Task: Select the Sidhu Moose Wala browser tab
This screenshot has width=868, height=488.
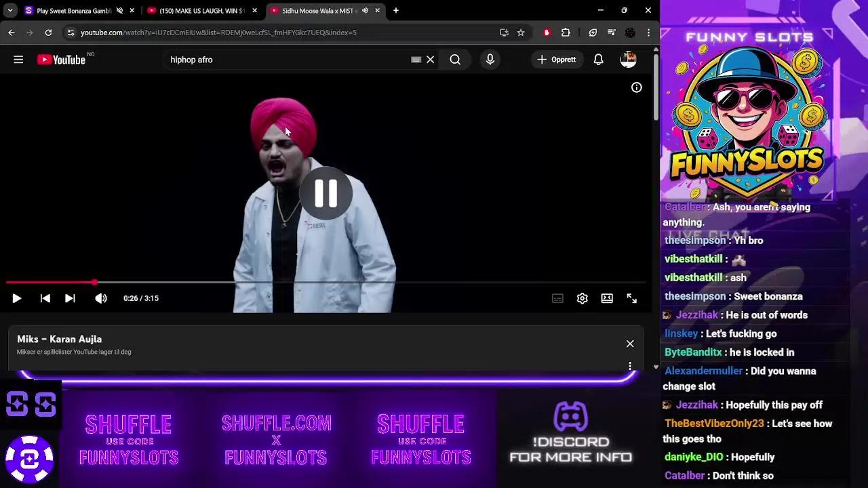Action: [x=319, y=10]
